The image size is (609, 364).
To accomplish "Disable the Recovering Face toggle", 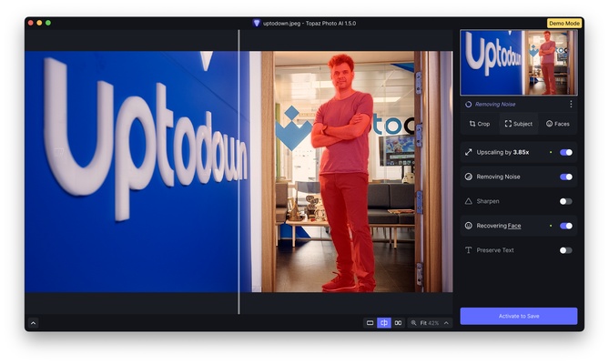I will [x=565, y=226].
